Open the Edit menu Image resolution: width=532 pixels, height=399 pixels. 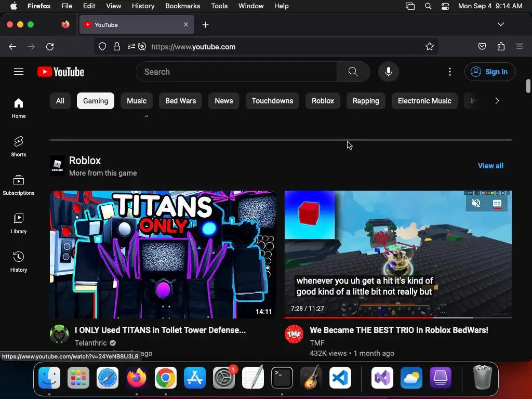tap(89, 6)
